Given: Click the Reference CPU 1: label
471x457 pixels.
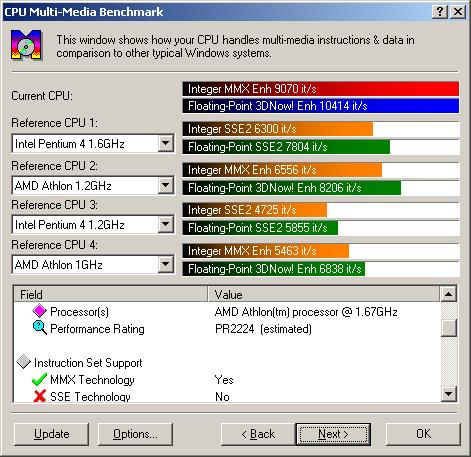Looking at the screenshot, I should point(55,123).
